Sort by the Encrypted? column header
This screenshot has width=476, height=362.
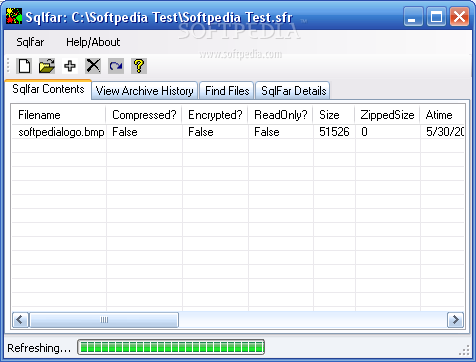click(215, 115)
